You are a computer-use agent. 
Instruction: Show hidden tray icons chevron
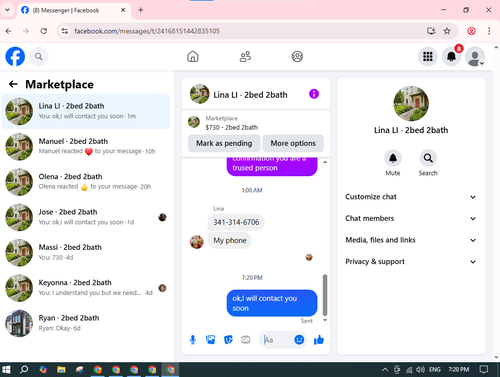coord(385,370)
